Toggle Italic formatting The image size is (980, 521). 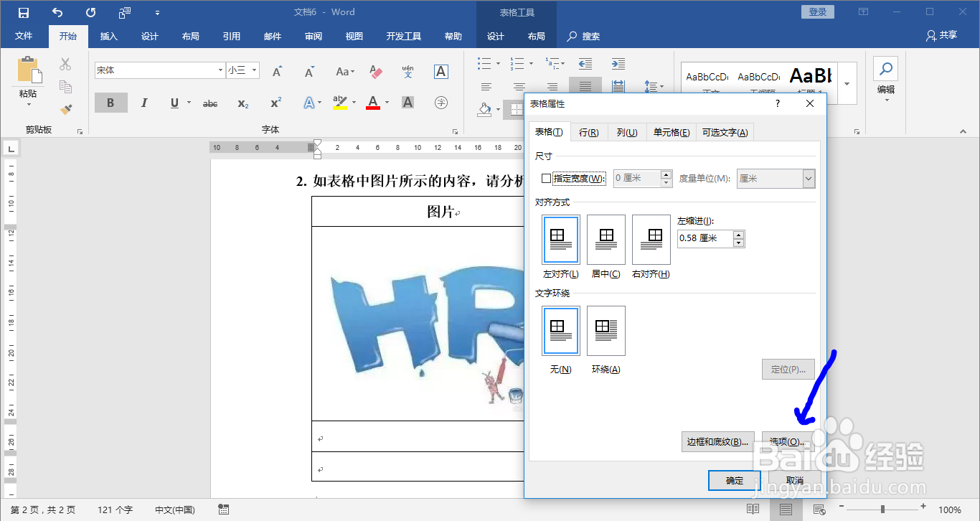coord(144,103)
